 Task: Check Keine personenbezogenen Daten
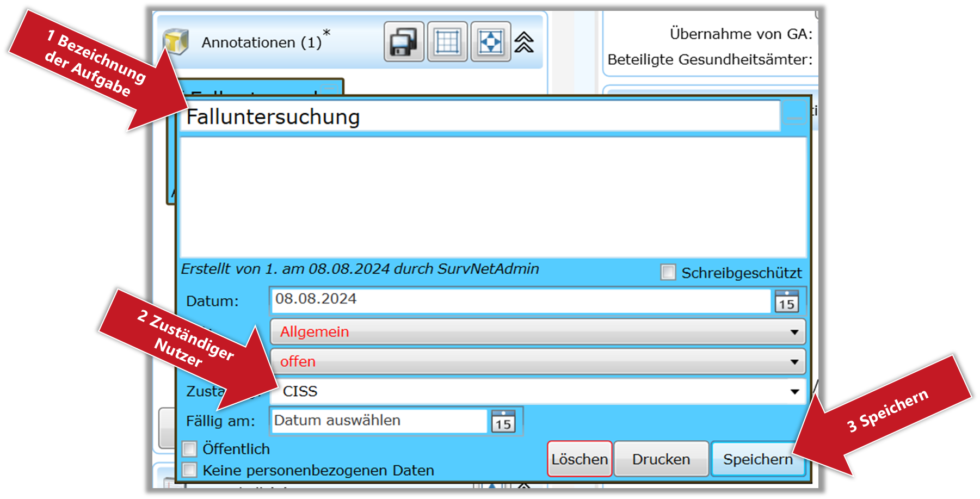(x=189, y=470)
